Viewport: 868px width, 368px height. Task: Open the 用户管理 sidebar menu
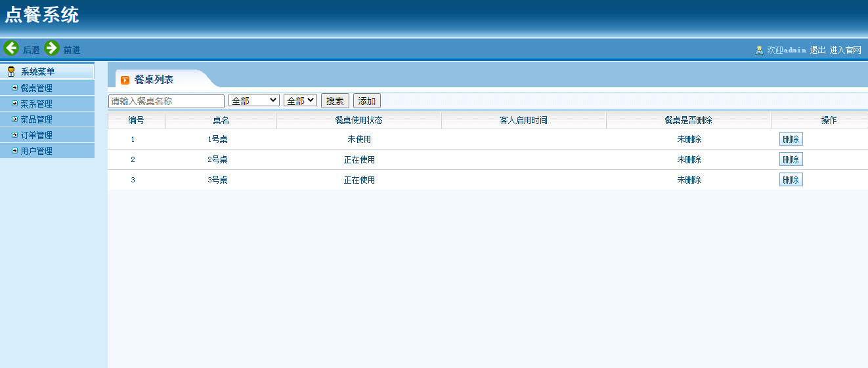(x=36, y=151)
